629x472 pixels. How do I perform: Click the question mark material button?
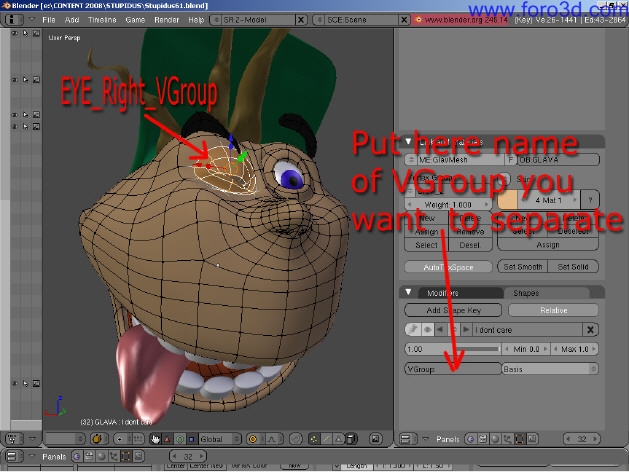[x=590, y=199]
